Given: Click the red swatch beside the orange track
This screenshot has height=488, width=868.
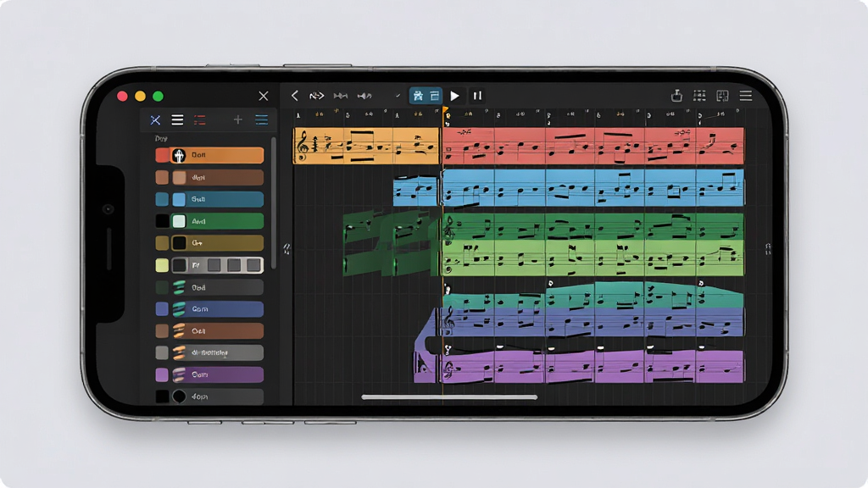Looking at the screenshot, I should (162, 156).
